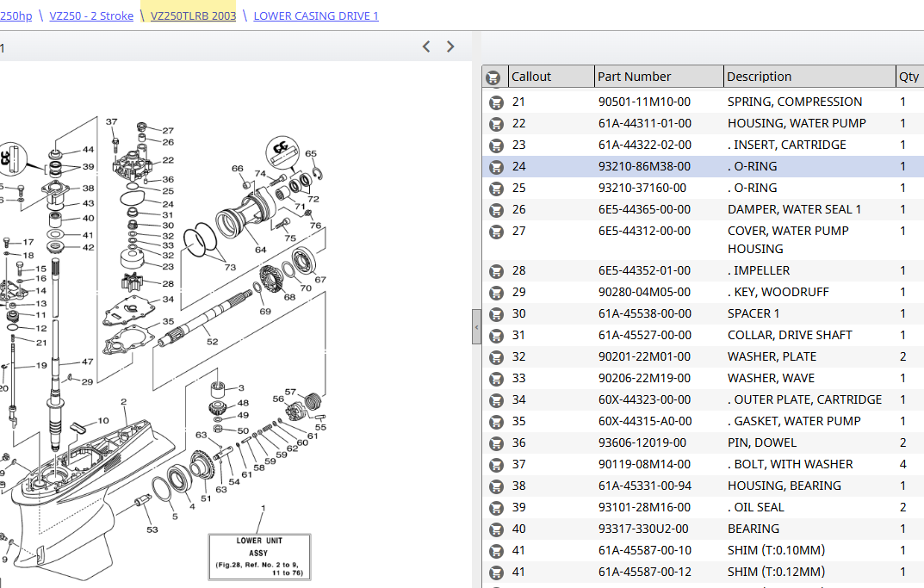Add shim T:0.12MM to cart
924x588 pixels.
coord(496,573)
